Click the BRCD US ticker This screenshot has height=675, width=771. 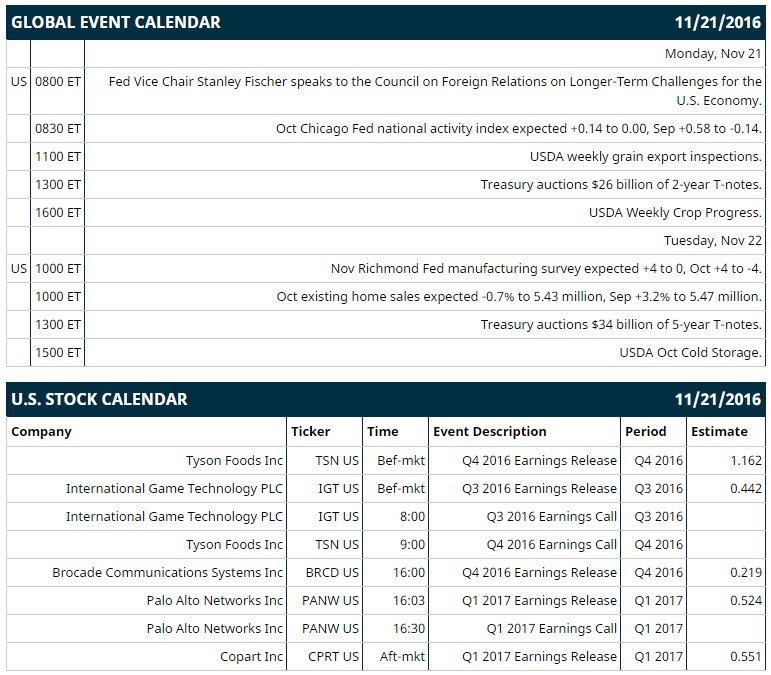coord(332,573)
